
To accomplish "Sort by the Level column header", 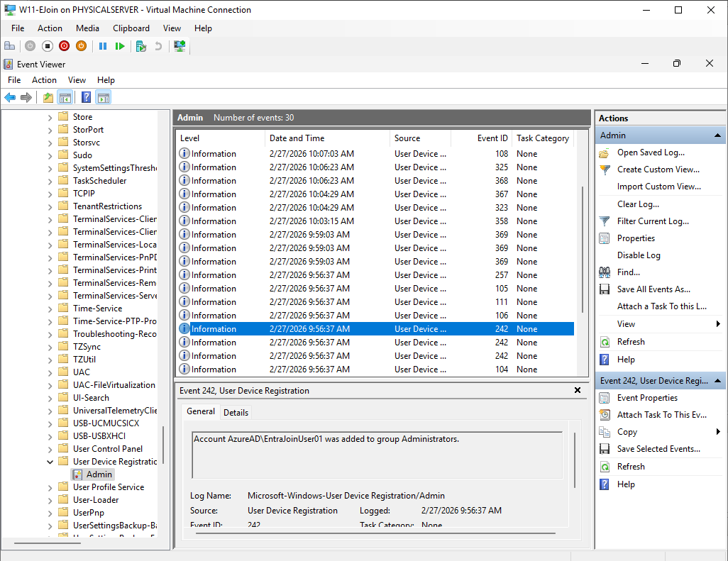I will coord(221,138).
